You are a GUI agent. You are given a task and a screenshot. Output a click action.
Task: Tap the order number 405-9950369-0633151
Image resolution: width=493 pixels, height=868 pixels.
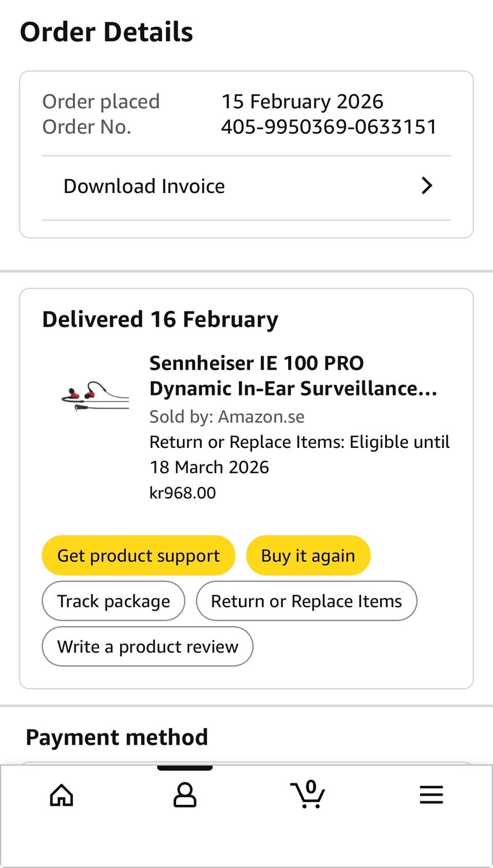(x=329, y=127)
